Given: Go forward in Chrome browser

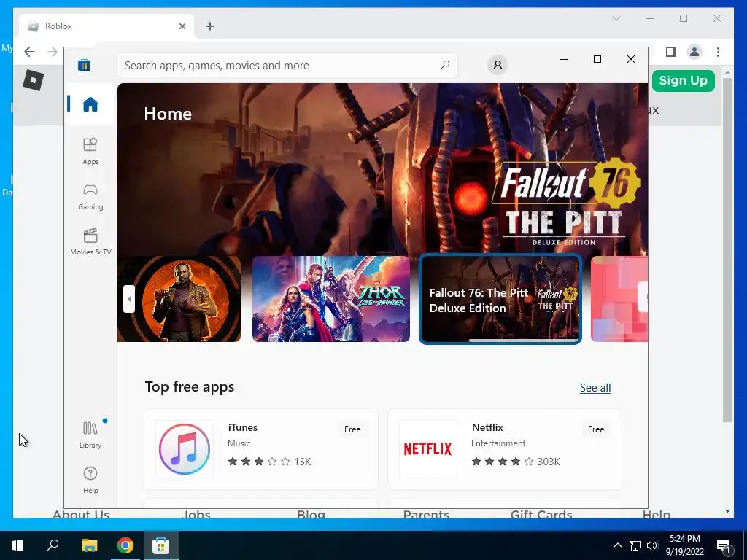Looking at the screenshot, I should tap(53, 52).
